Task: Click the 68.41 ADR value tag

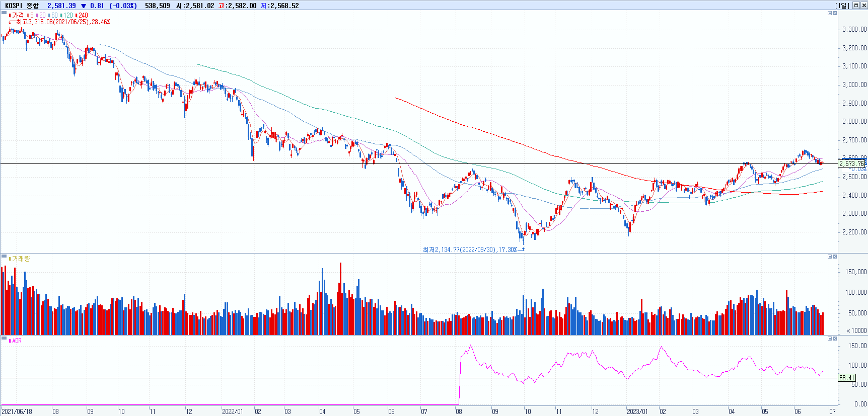Action: [847, 378]
